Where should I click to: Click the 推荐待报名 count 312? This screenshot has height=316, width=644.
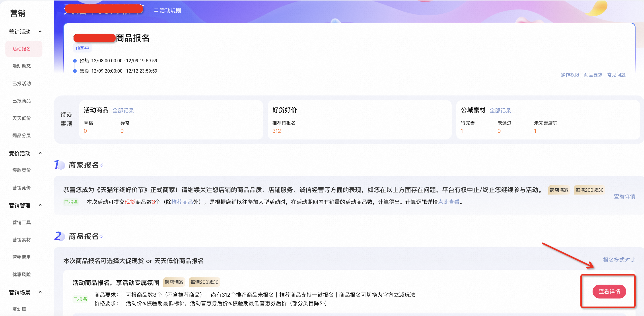tap(276, 131)
